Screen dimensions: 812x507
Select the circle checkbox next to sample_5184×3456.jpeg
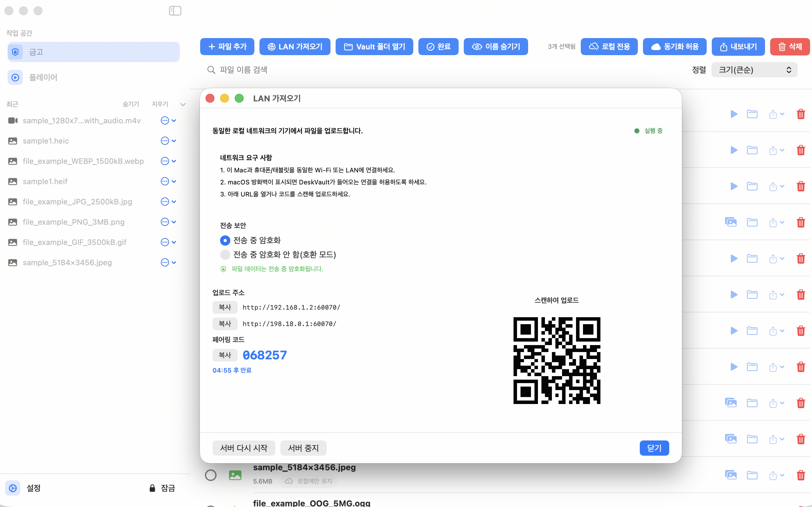coord(211,475)
